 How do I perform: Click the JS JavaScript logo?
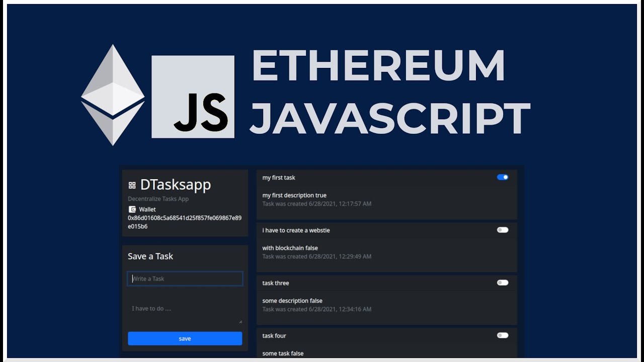pyautogui.click(x=193, y=97)
